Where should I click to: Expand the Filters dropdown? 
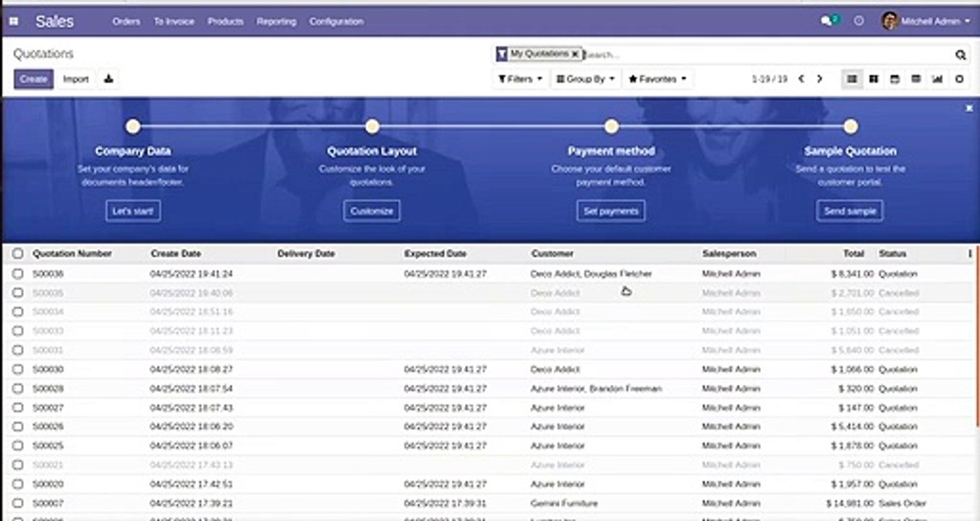tap(521, 79)
